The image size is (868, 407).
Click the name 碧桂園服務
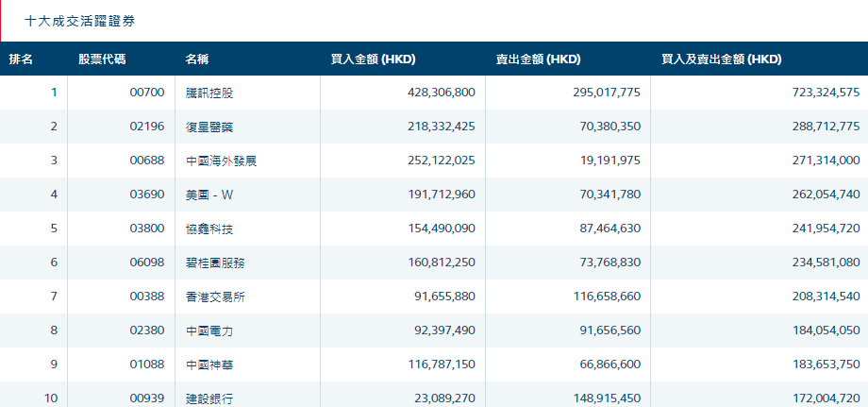pos(215,263)
